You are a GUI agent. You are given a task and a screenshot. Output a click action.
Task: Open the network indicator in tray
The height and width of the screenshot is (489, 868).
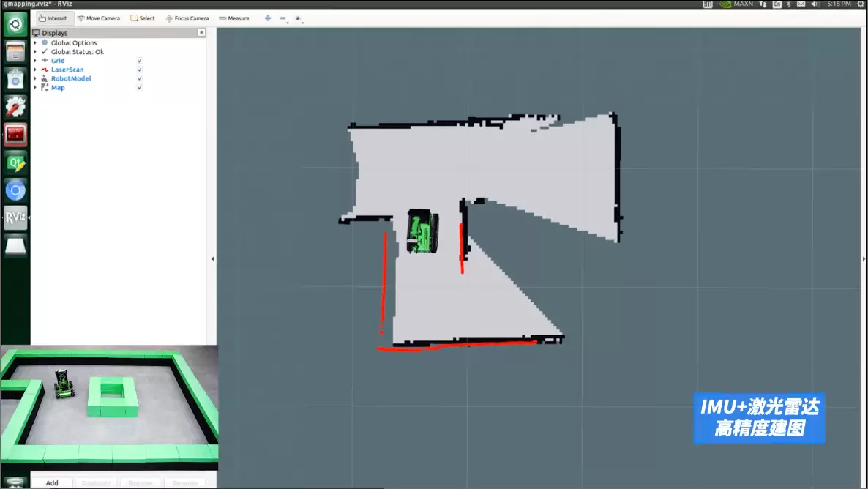[x=763, y=4]
